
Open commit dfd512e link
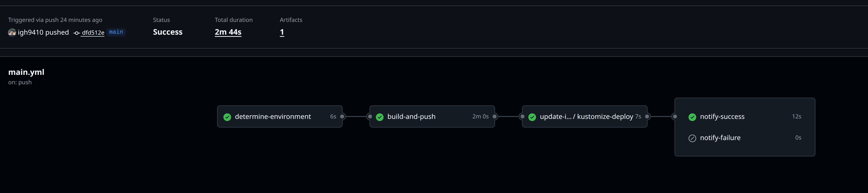point(93,33)
